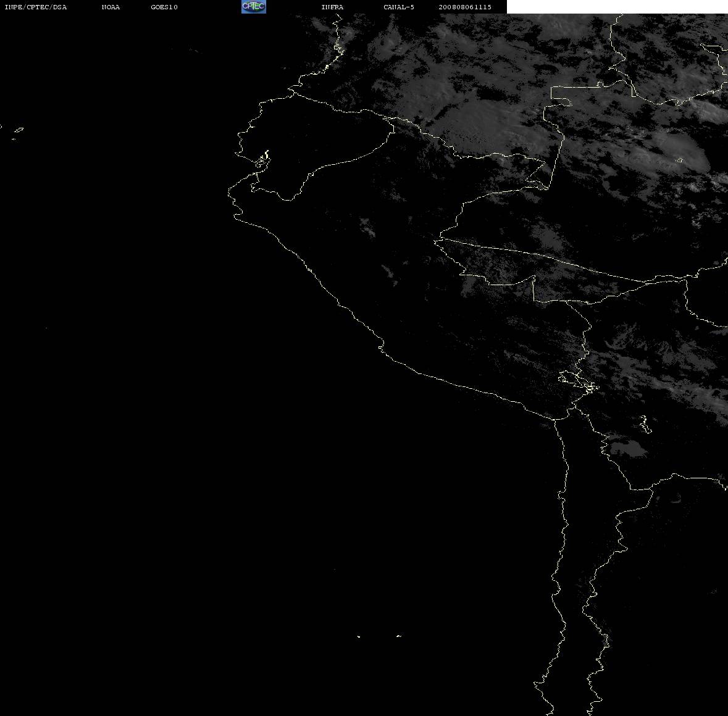The height and width of the screenshot is (716, 728).
Task: Click the INFRA label in the header
Action: tap(332, 7)
